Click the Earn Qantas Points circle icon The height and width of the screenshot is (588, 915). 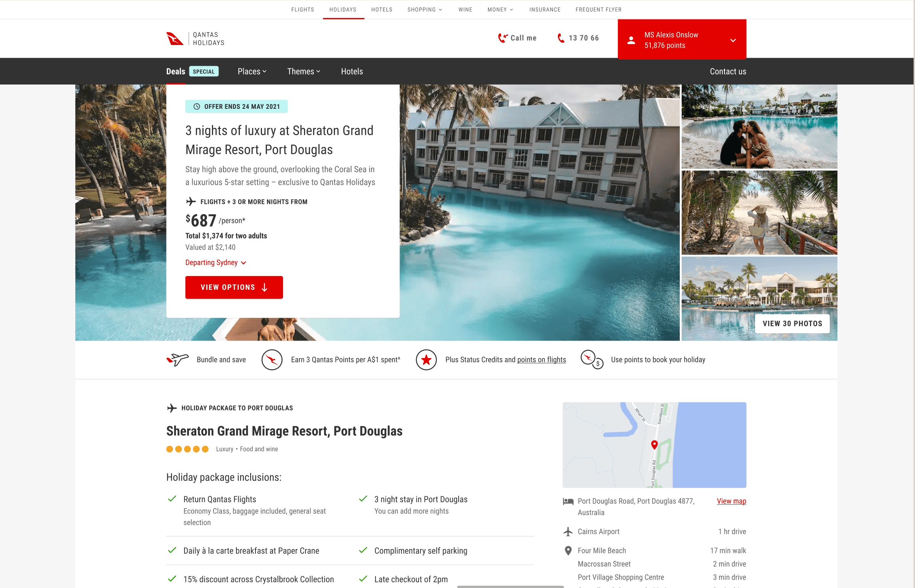(x=272, y=360)
